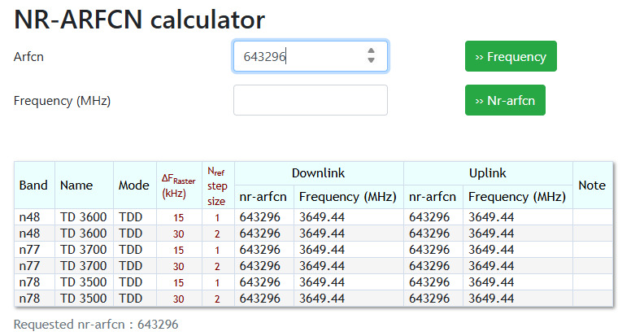The height and width of the screenshot is (336, 644).
Task: Select the Uplink group header
Action: tap(488, 172)
